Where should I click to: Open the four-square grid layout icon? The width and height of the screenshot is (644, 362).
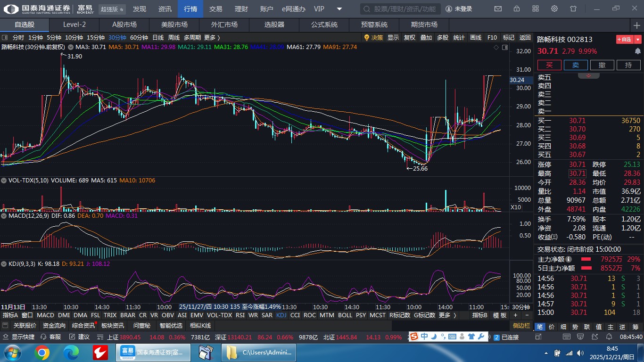[536, 9]
